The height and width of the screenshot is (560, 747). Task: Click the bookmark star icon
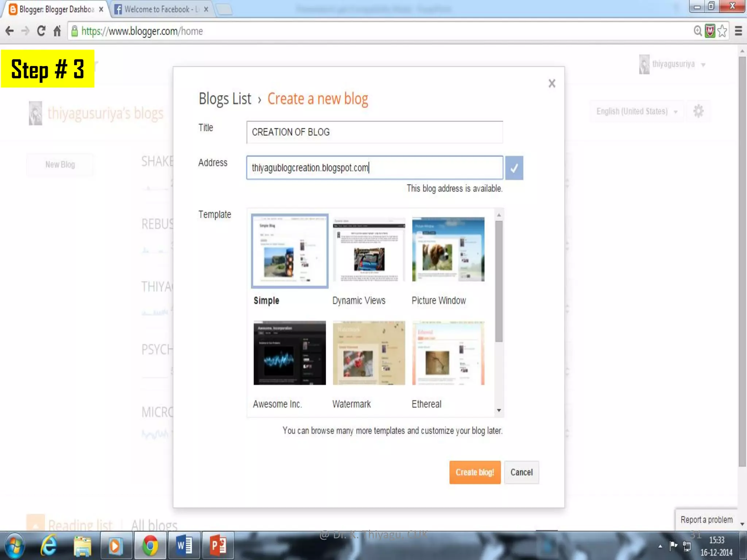pyautogui.click(x=722, y=31)
